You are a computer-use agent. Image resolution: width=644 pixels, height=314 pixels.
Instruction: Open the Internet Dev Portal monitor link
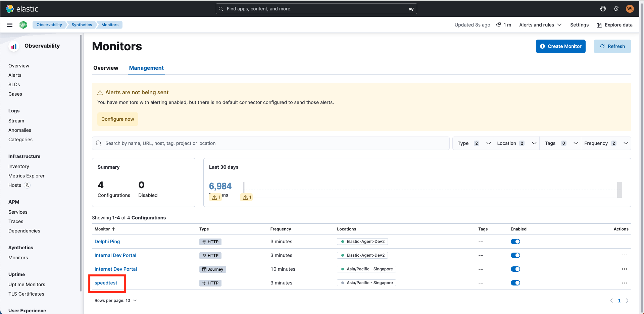(x=116, y=269)
